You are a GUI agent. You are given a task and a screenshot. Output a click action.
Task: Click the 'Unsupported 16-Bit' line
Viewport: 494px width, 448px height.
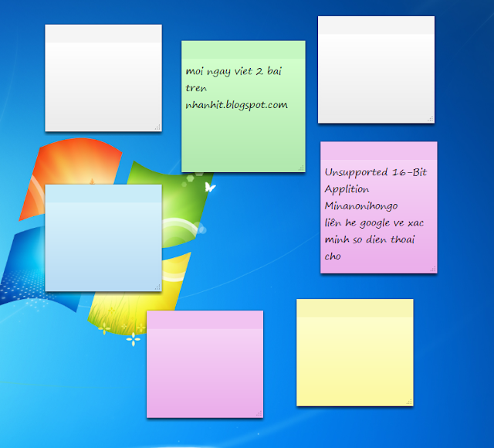[376, 172]
